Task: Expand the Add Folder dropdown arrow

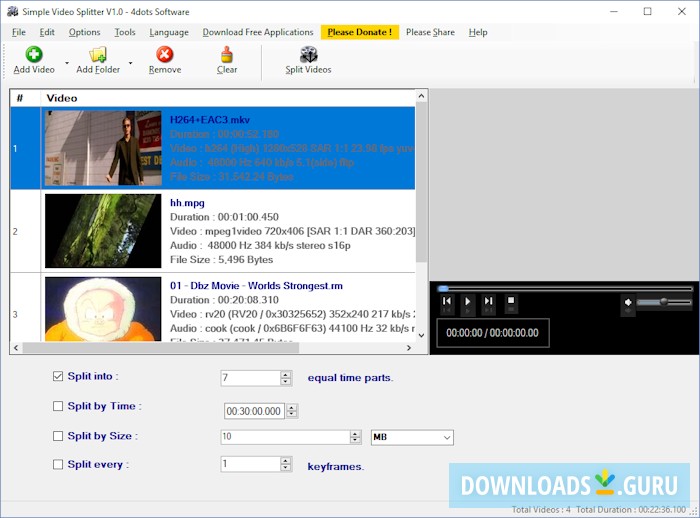Action: (130, 63)
